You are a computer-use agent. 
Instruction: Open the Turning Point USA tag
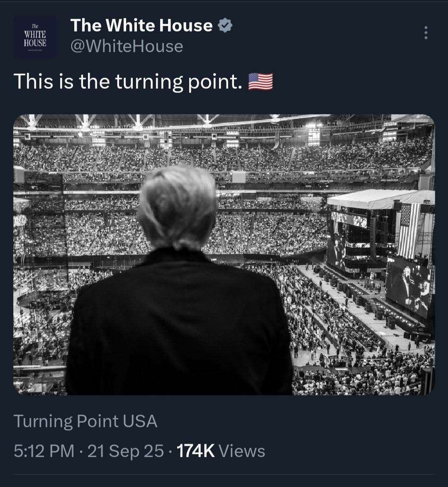coord(85,421)
